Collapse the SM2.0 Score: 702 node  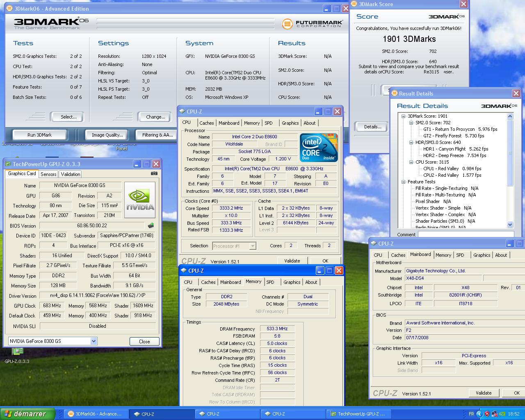tap(411, 123)
